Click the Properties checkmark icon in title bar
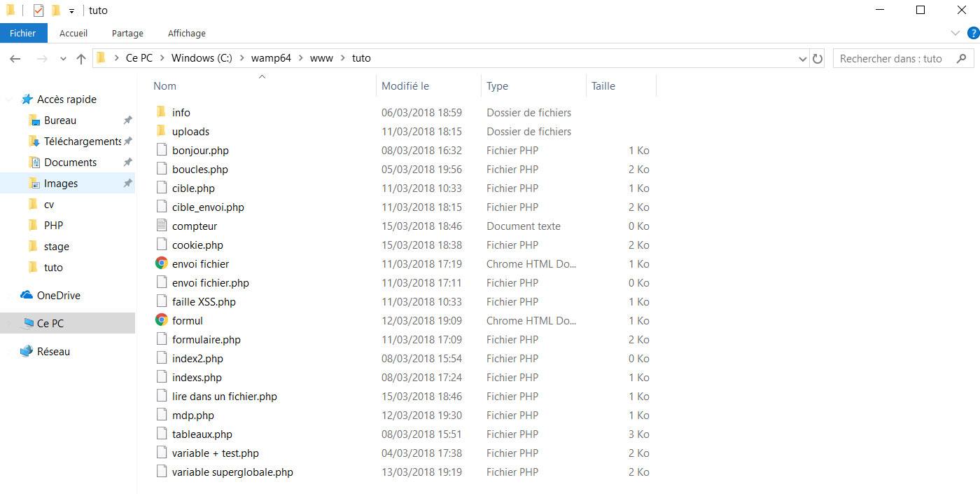 click(38, 11)
